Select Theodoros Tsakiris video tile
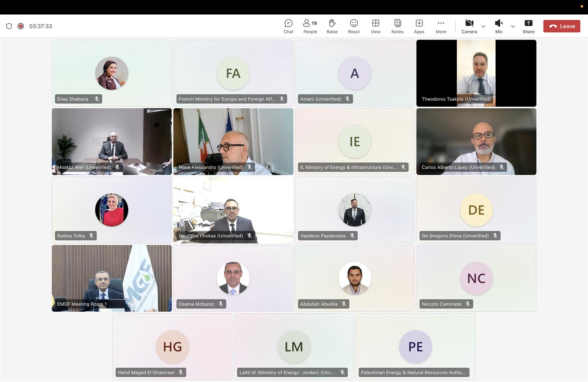 476,73
